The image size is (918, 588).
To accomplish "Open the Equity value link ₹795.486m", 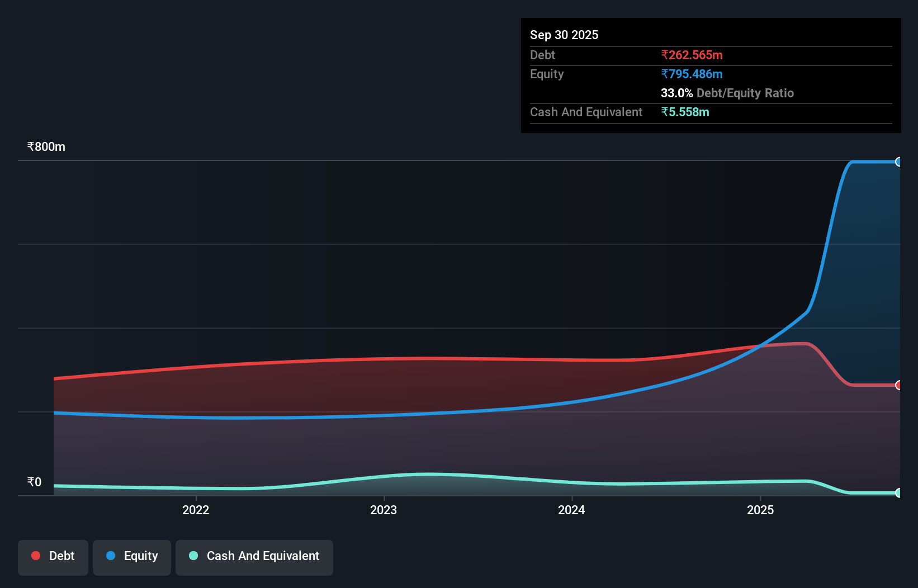I will coord(692,74).
